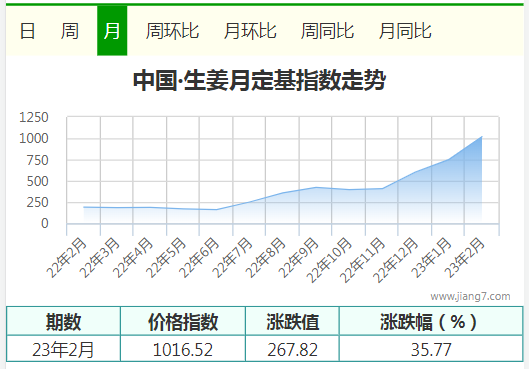Click the 35.77 percent change cell
The height and width of the screenshot is (369, 529).
[x=431, y=349]
